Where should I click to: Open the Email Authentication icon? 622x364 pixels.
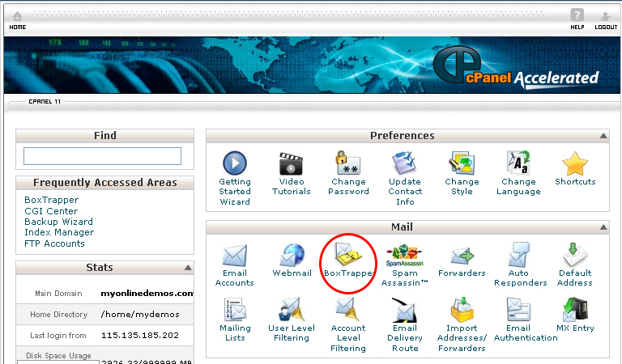click(518, 309)
